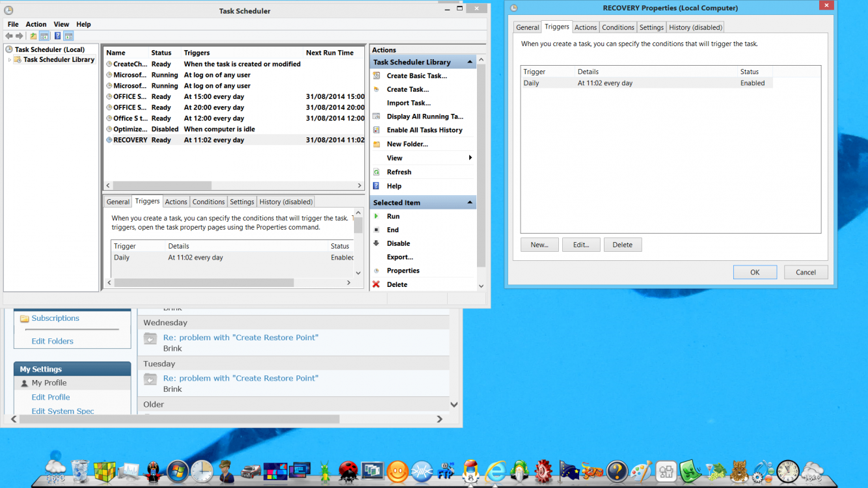Image resolution: width=868 pixels, height=488 pixels.
Task: Click Export... under Selected Item
Action: pyautogui.click(x=400, y=258)
